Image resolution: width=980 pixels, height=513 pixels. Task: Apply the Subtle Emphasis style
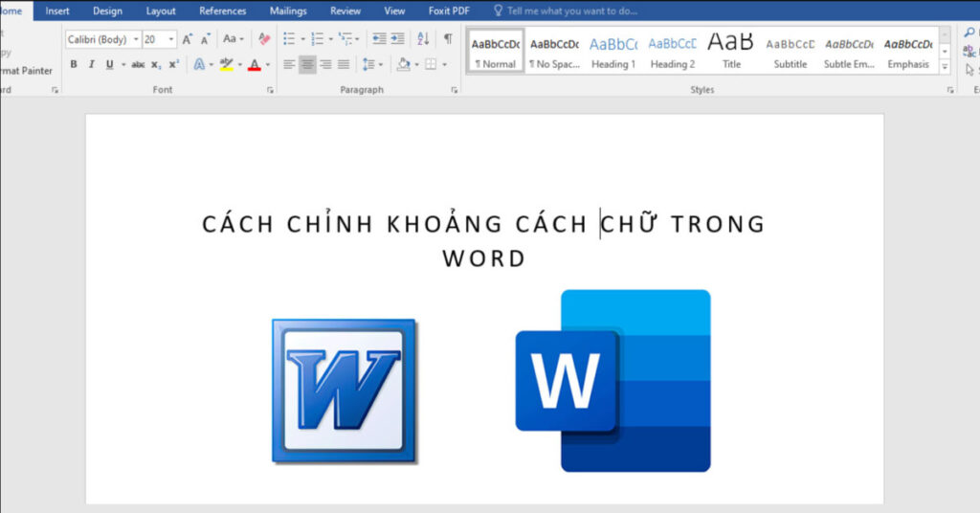pyautogui.click(x=849, y=52)
